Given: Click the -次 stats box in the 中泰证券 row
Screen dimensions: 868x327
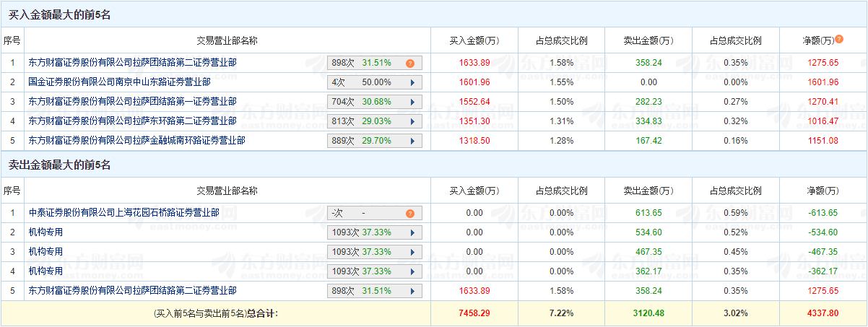Looking at the screenshot, I should click(365, 213).
